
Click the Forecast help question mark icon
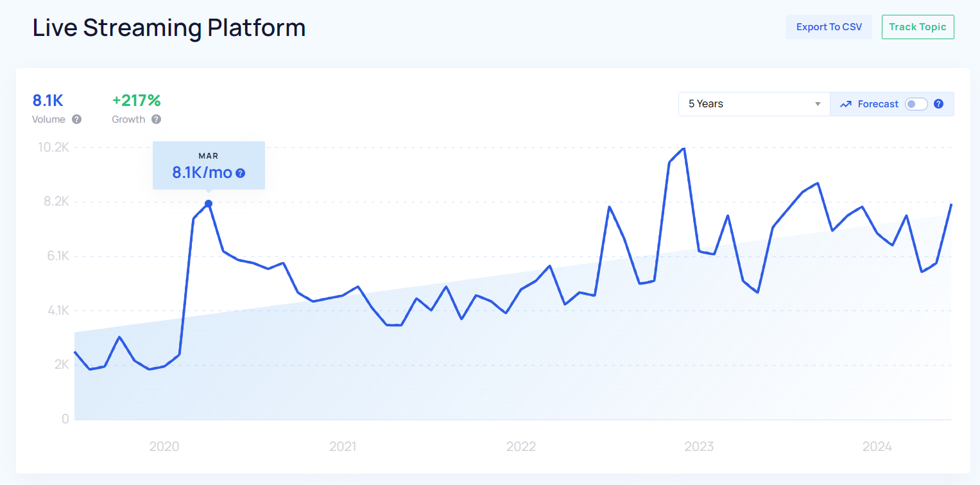[x=938, y=104]
